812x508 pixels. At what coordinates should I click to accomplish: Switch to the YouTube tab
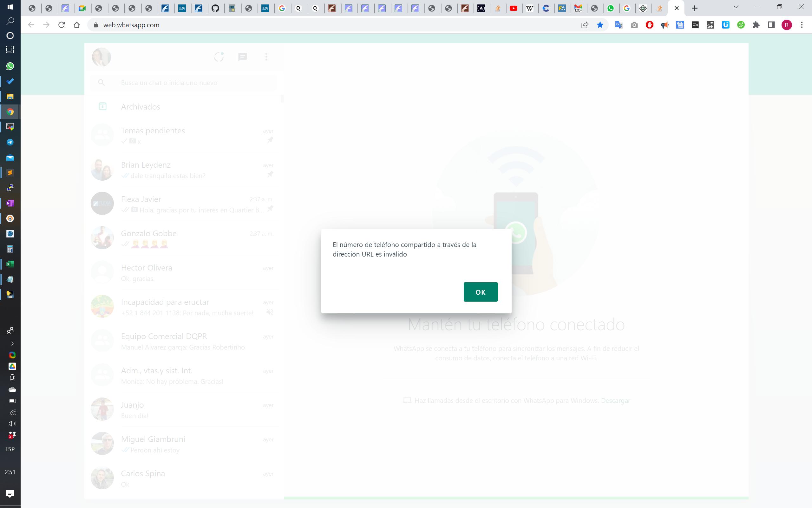514,8
